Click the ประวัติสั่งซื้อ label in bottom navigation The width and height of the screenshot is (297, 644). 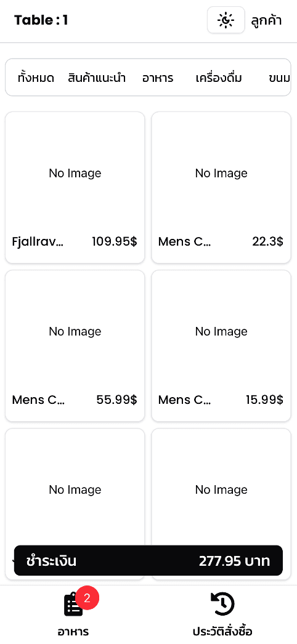tap(222, 631)
